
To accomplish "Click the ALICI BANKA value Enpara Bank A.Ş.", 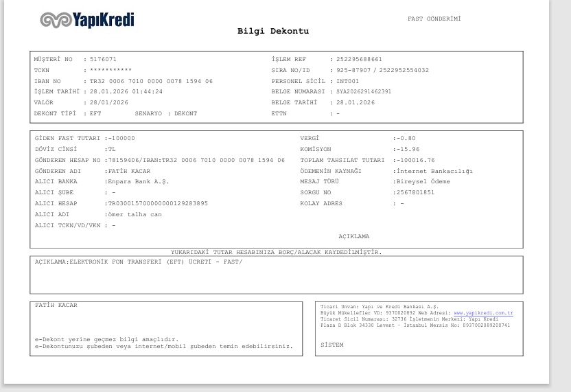I will 139,181.
